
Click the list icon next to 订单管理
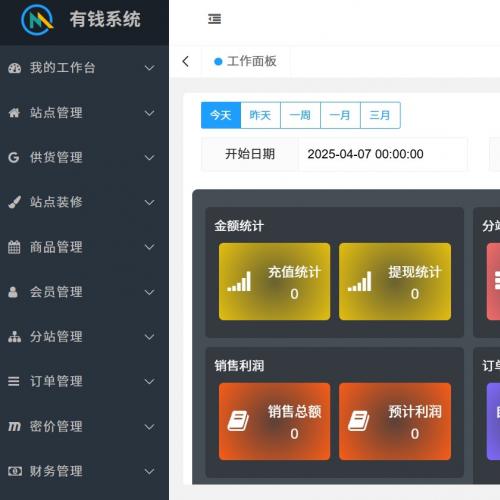pyautogui.click(x=14, y=381)
